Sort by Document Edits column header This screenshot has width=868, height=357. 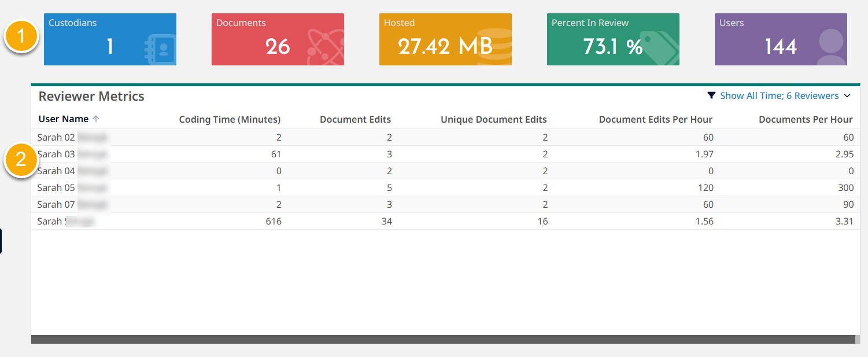click(355, 120)
